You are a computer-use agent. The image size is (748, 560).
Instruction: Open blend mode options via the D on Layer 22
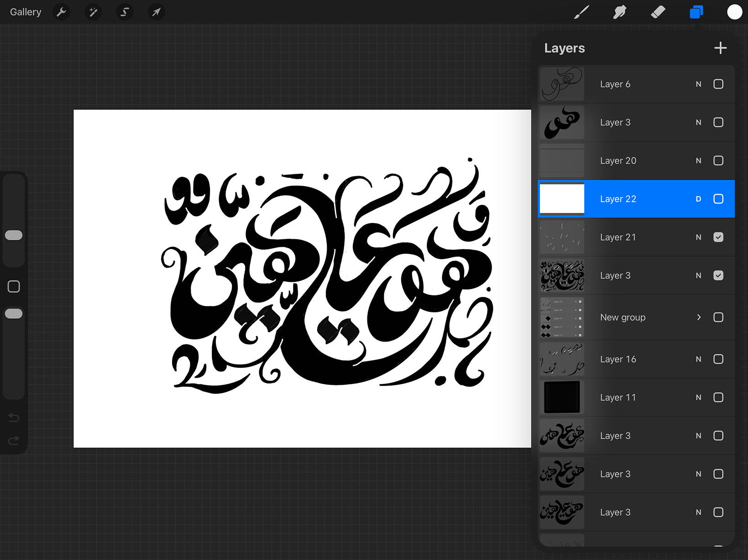[698, 199]
